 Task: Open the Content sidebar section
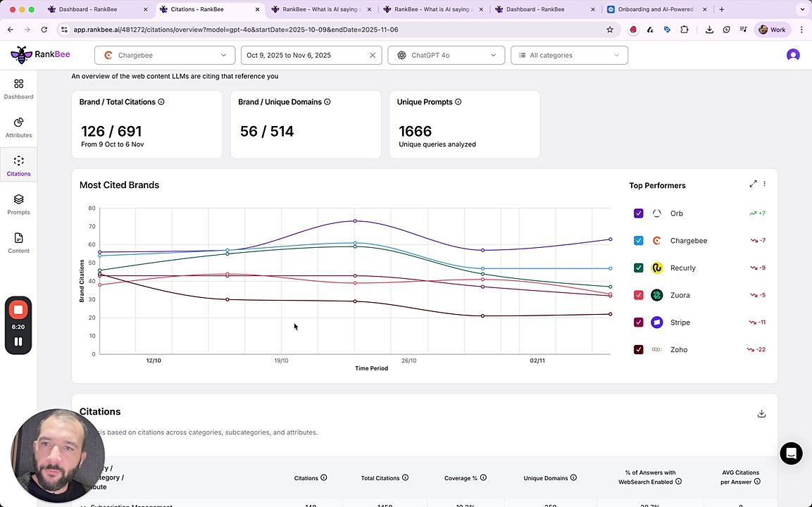tap(18, 243)
